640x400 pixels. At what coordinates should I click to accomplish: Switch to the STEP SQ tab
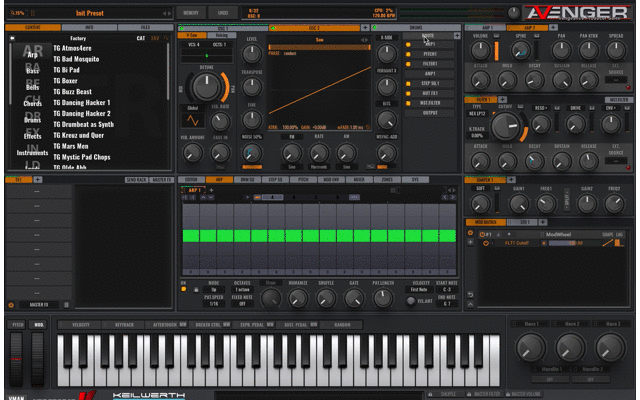pyautogui.click(x=275, y=180)
